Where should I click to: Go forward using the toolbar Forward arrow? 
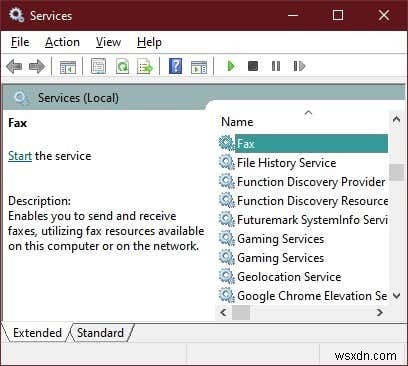[37, 66]
